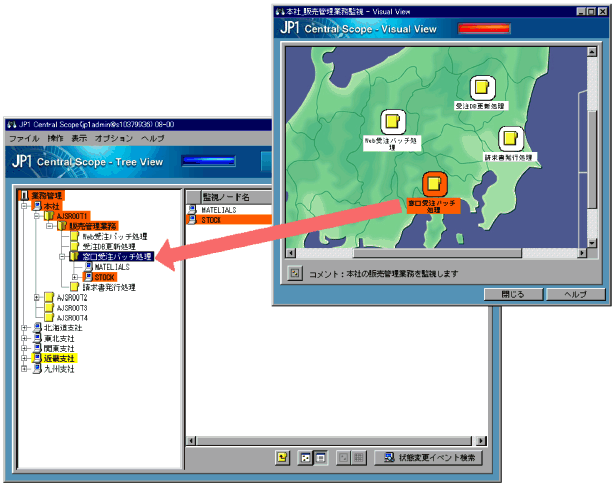Image resolution: width=614 pixels, height=486 pixels.
Task: Click the blue status bar in Tree View header
Action: tap(208, 161)
